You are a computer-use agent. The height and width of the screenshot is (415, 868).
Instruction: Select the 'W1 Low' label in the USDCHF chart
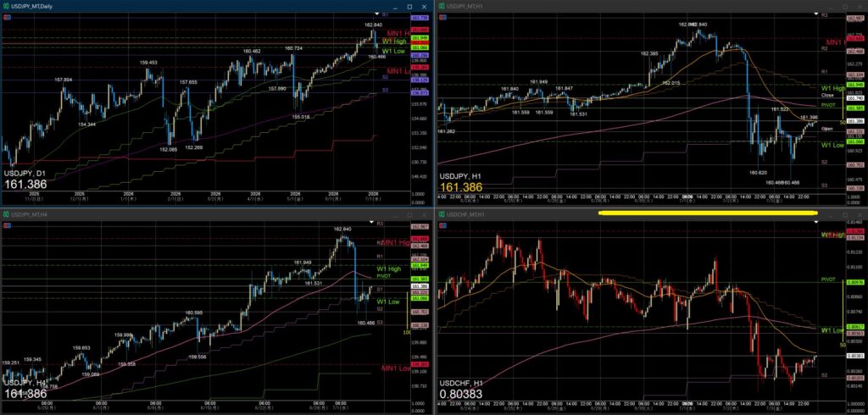pos(832,330)
